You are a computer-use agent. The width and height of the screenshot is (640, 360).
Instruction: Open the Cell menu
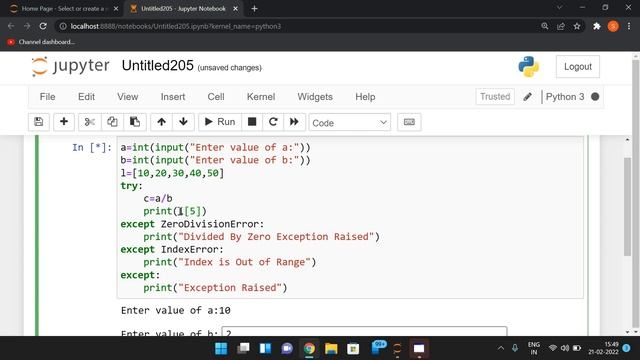pos(216,97)
